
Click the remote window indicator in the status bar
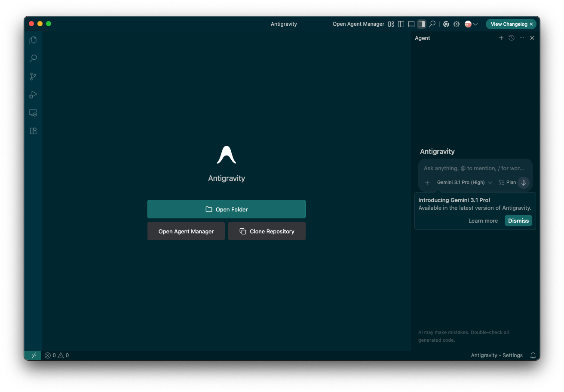(33, 355)
